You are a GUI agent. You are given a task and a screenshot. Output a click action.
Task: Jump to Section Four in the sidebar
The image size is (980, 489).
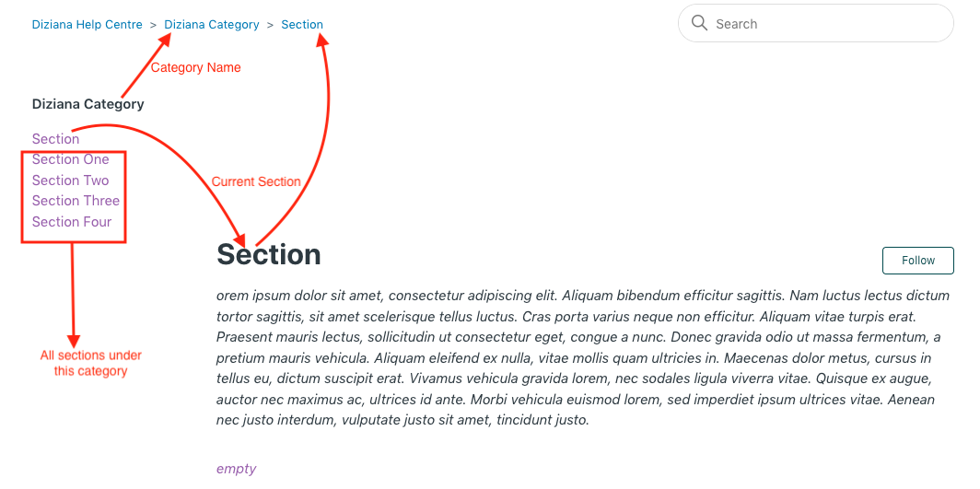(x=72, y=222)
